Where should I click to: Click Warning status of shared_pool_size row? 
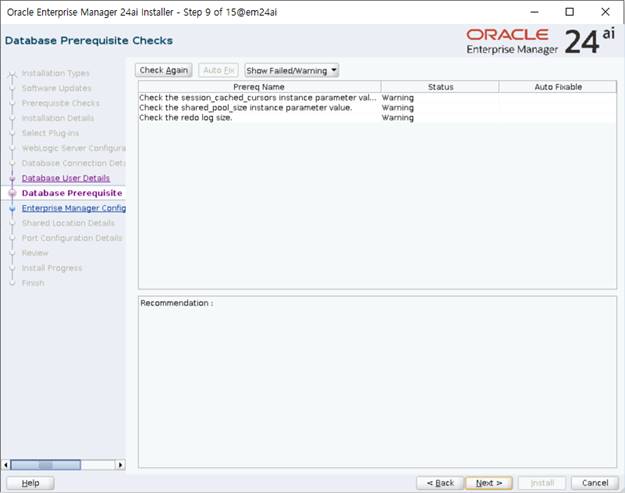[x=397, y=108]
